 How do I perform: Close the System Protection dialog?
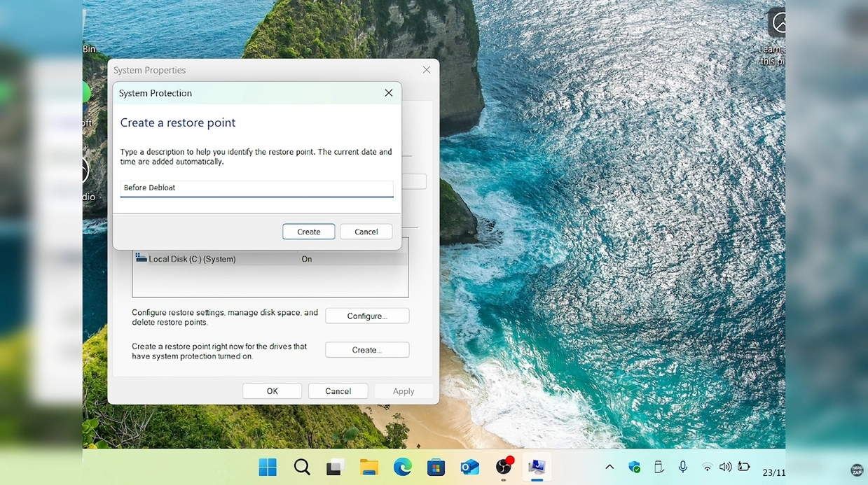pyautogui.click(x=389, y=93)
